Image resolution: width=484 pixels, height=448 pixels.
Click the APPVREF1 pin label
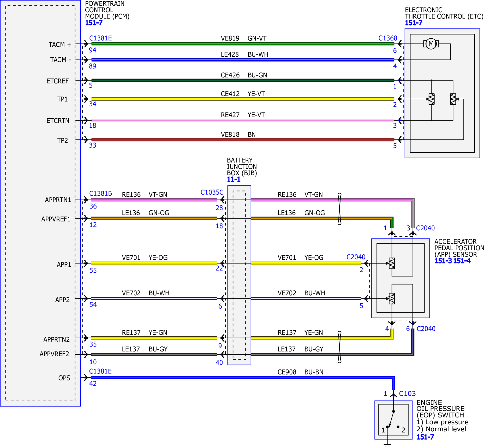tap(56, 219)
